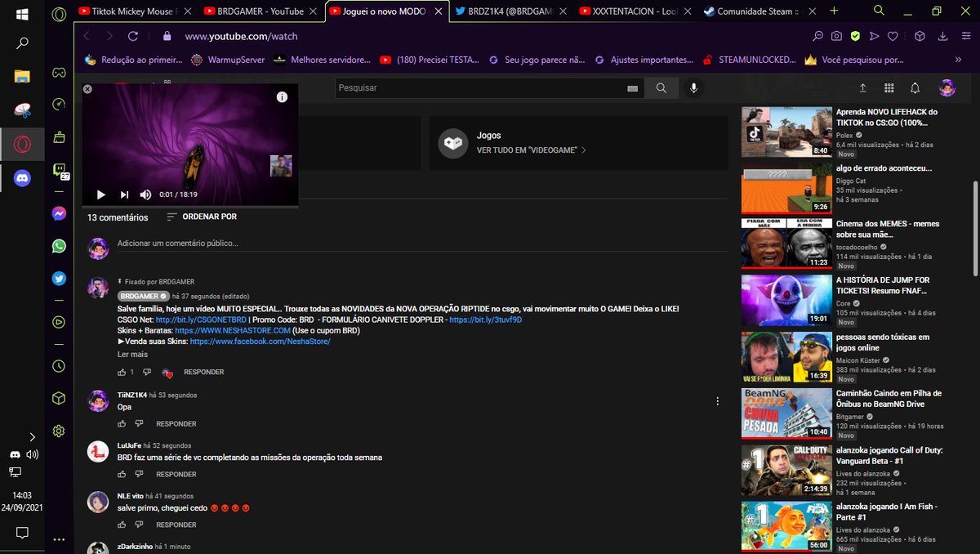Open TiiNZ1K4 comment three-dot menu

tap(718, 401)
